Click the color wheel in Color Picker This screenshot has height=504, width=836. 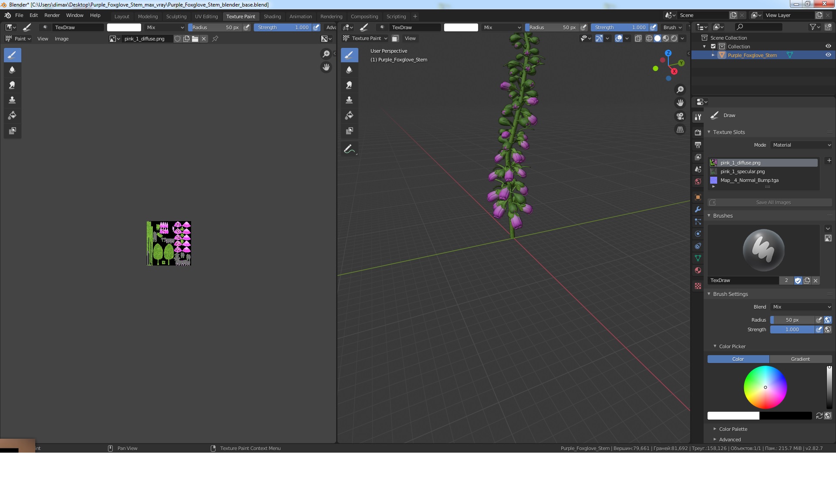pyautogui.click(x=765, y=387)
